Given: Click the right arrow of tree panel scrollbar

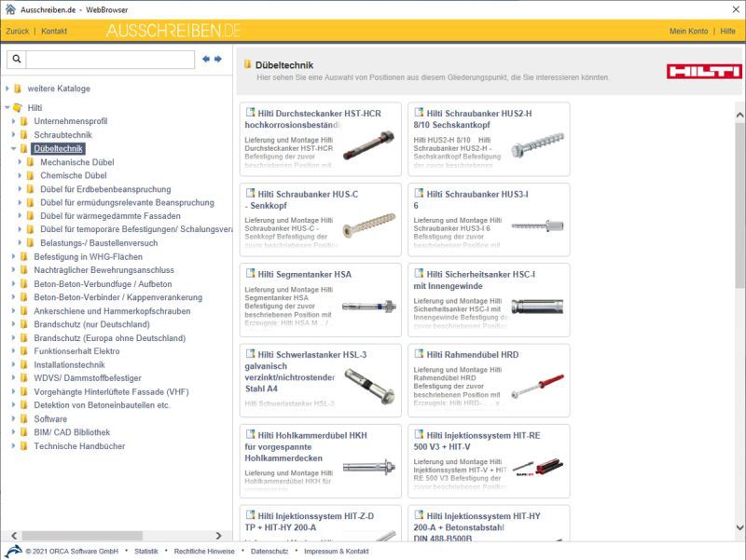Looking at the screenshot, I should click(218, 535).
